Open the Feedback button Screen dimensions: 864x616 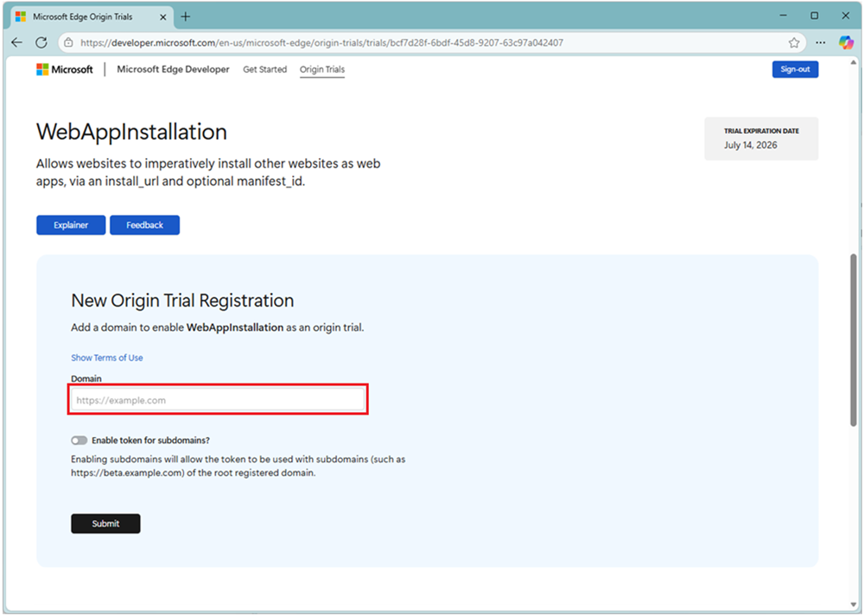coord(144,225)
